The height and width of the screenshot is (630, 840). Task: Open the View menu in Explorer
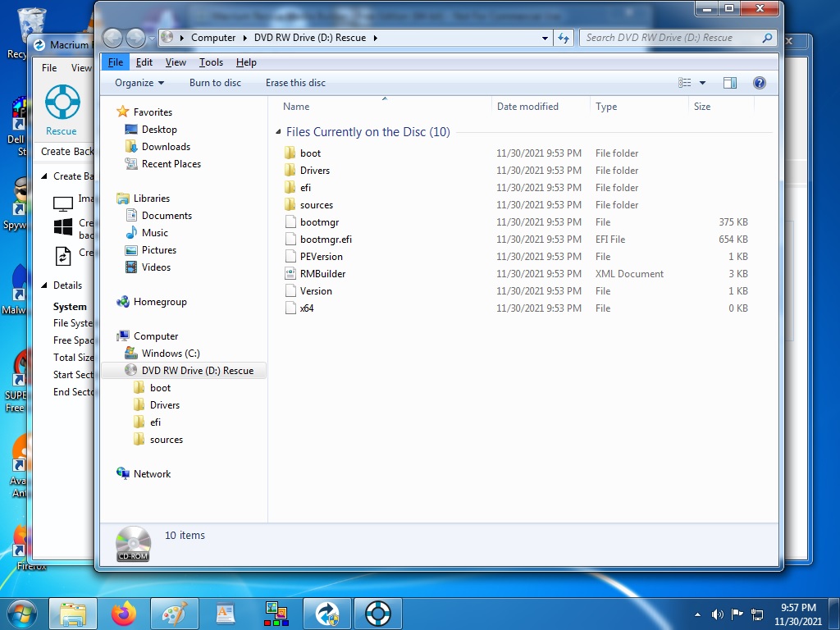tap(176, 62)
